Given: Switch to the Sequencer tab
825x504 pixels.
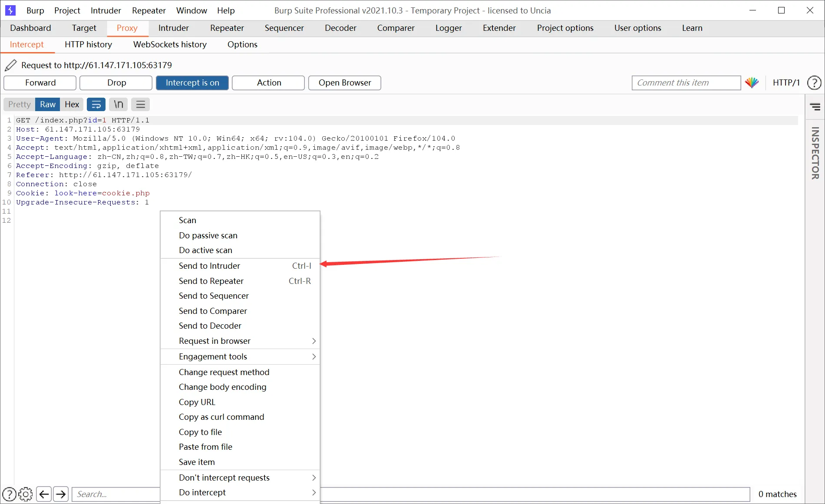Looking at the screenshot, I should click(x=284, y=28).
